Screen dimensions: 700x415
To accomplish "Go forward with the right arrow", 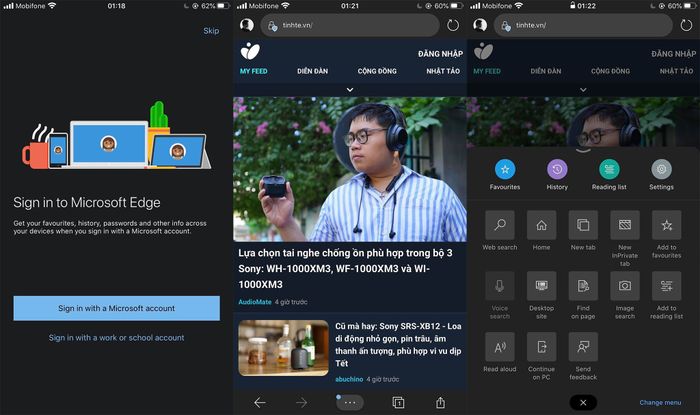I will (302, 403).
